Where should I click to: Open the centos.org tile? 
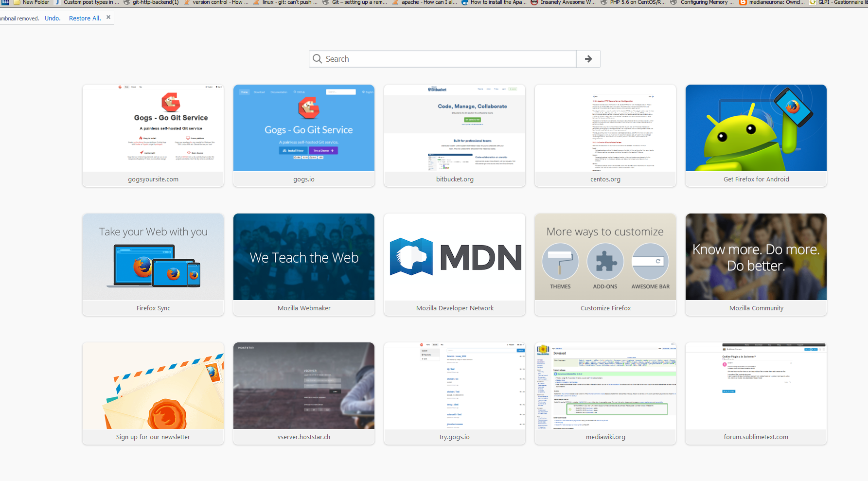pyautogui.click(x=605, y=136)
